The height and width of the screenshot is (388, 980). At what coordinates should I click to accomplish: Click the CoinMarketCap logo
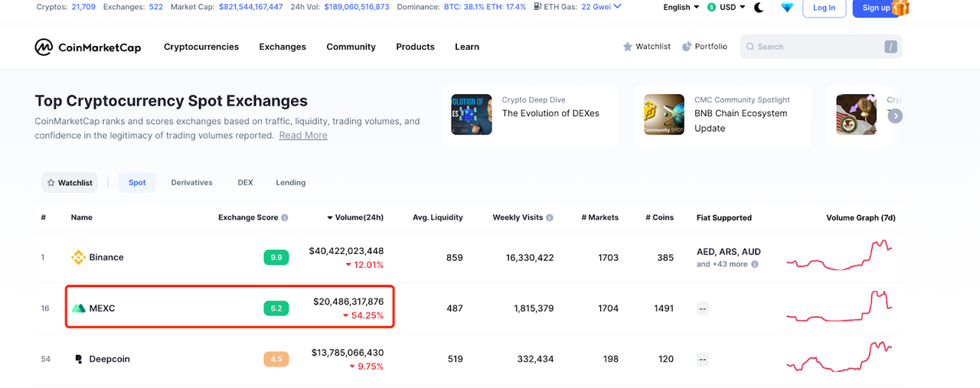(x=88, y=47)
